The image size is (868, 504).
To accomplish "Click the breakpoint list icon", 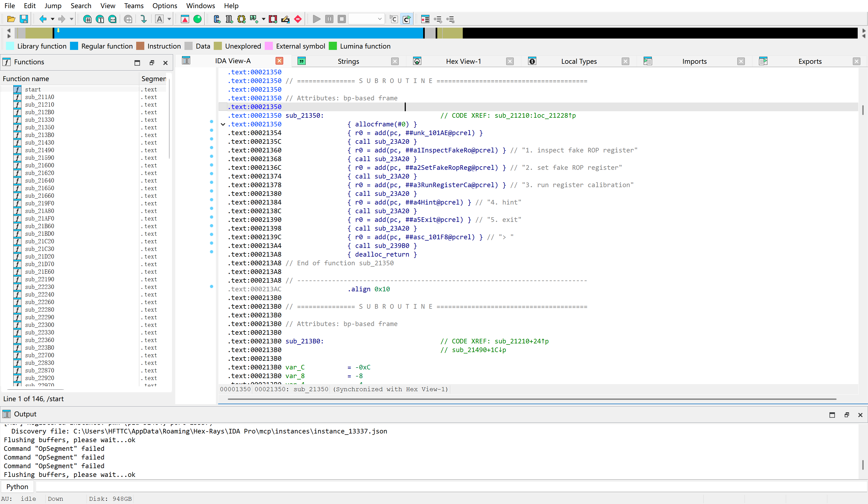I will [x=425, y=19].
